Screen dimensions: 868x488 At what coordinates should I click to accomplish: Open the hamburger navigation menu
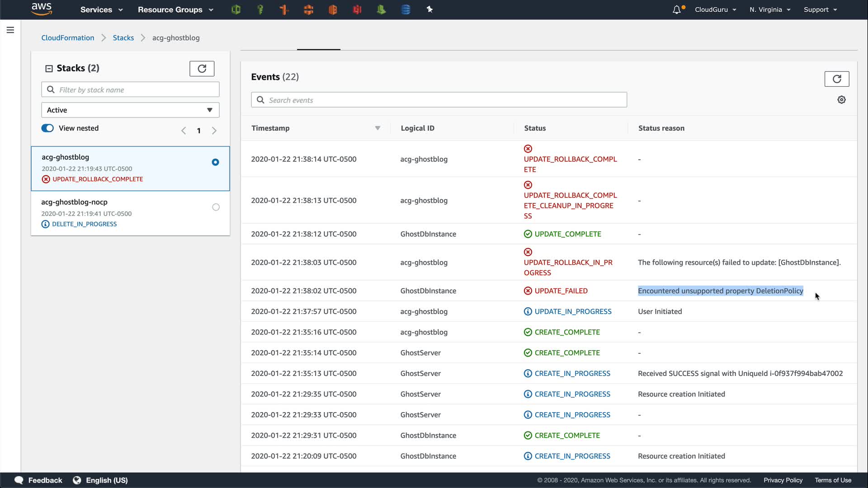click(x=10, y=30)
